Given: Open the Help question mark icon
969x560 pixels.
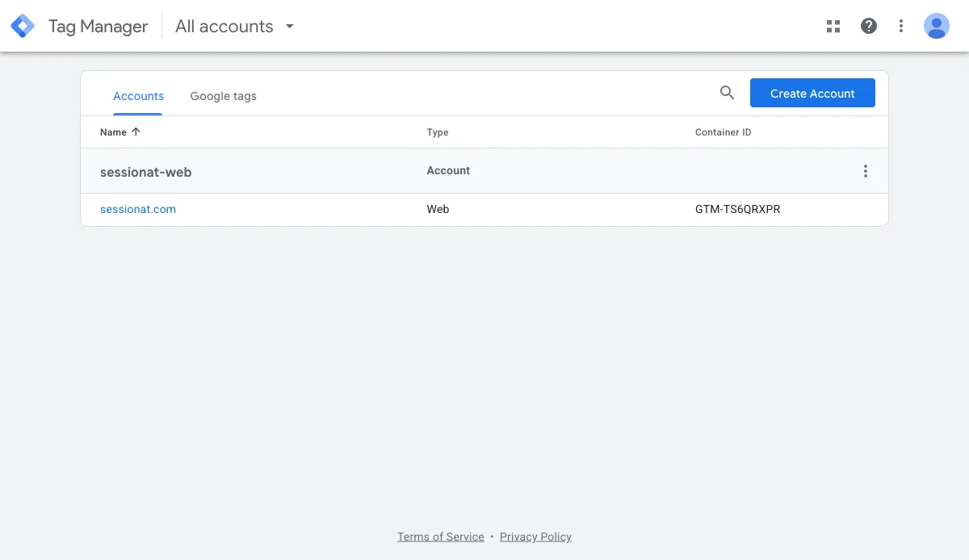Looking at the screenshot, I should [x=869, y=26].
